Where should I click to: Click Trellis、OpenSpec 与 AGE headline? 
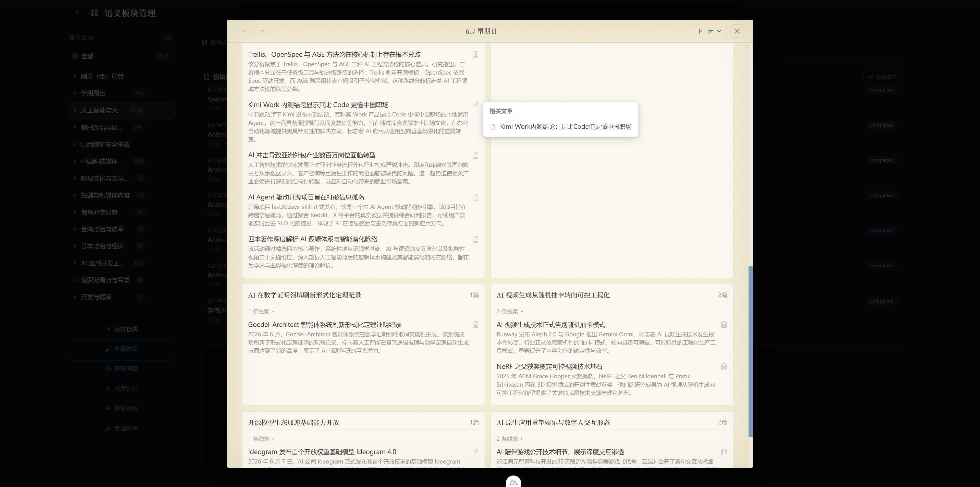(x=334, y=54)
